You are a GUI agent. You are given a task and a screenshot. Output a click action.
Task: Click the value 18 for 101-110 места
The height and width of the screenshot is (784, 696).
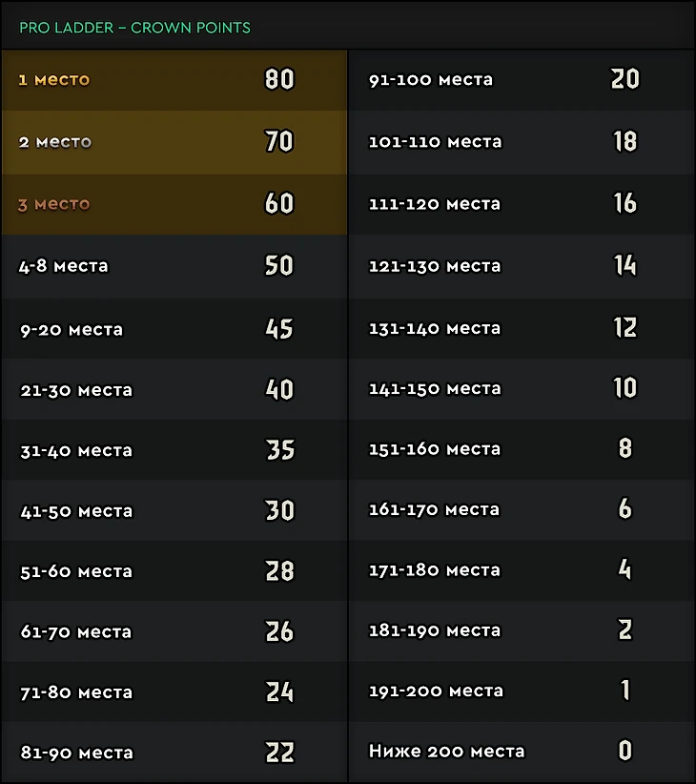(x=625, y=141)
